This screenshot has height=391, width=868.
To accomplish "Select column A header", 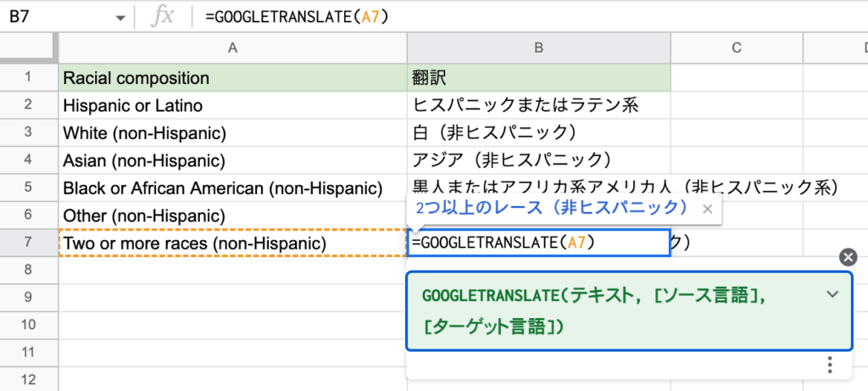I will coord(232,49).
